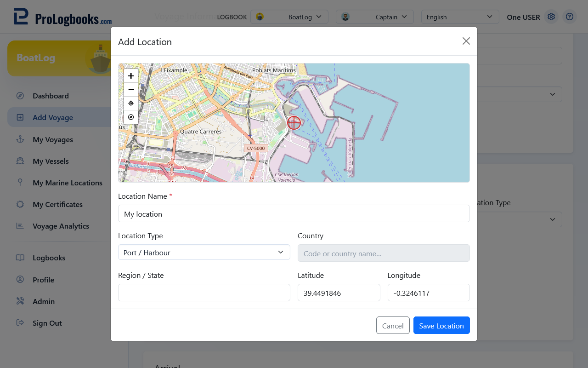Click the Location Name input field
Image resolution: width=588 pixels, height=368 pixels.
(294, 213)
